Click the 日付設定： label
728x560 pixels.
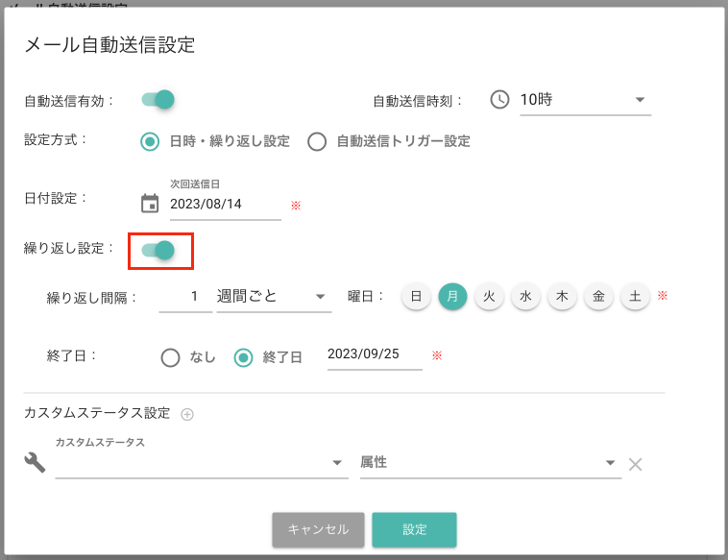(56, 198)
